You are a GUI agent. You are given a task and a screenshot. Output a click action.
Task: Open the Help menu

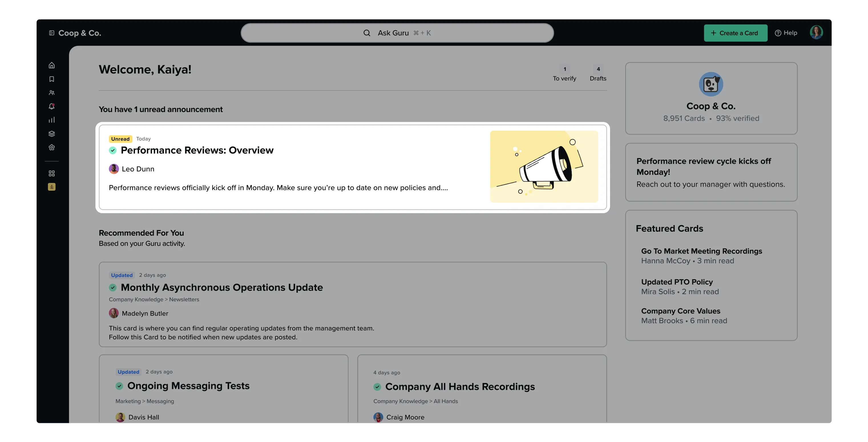[786, 33]
